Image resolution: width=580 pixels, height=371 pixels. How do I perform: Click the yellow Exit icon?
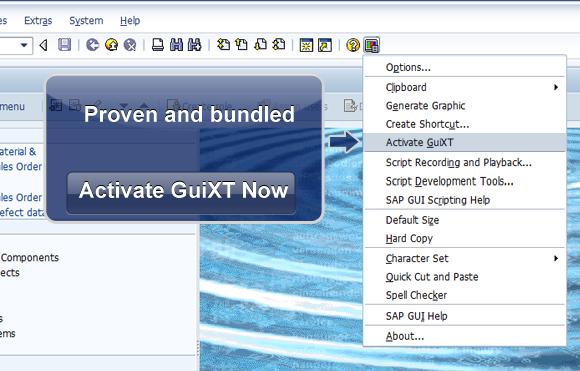111,45
